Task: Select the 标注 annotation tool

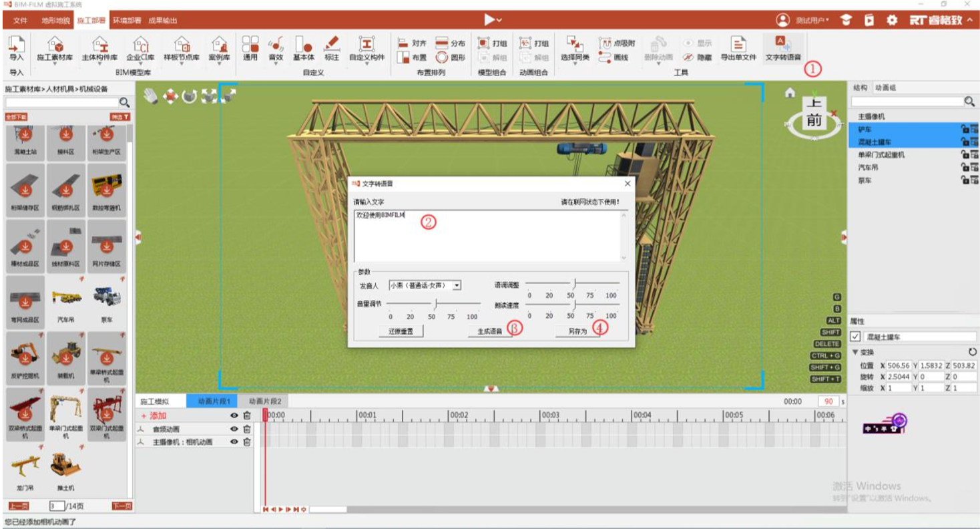Action: 332,49
